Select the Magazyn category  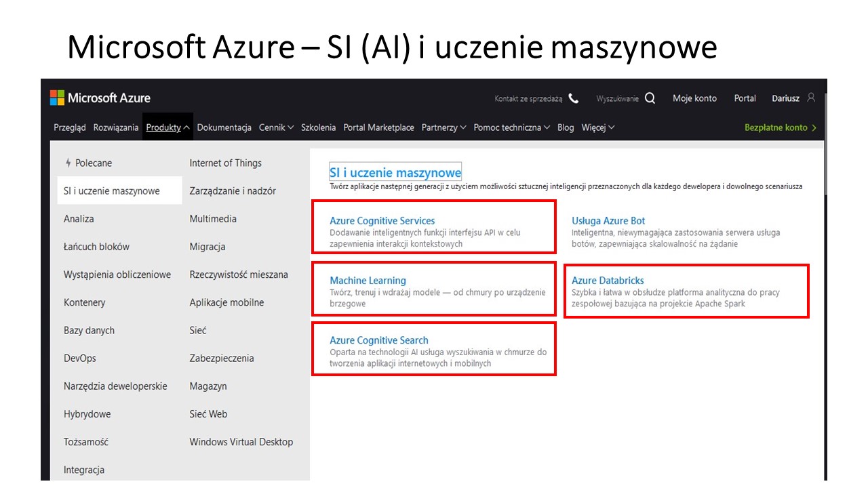tap(208, 386)
